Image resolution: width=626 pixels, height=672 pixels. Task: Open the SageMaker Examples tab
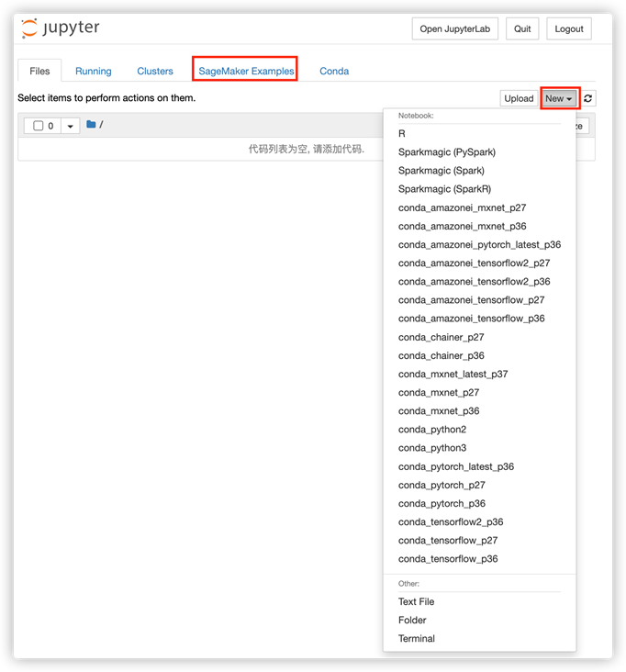(x=246, y=71)
